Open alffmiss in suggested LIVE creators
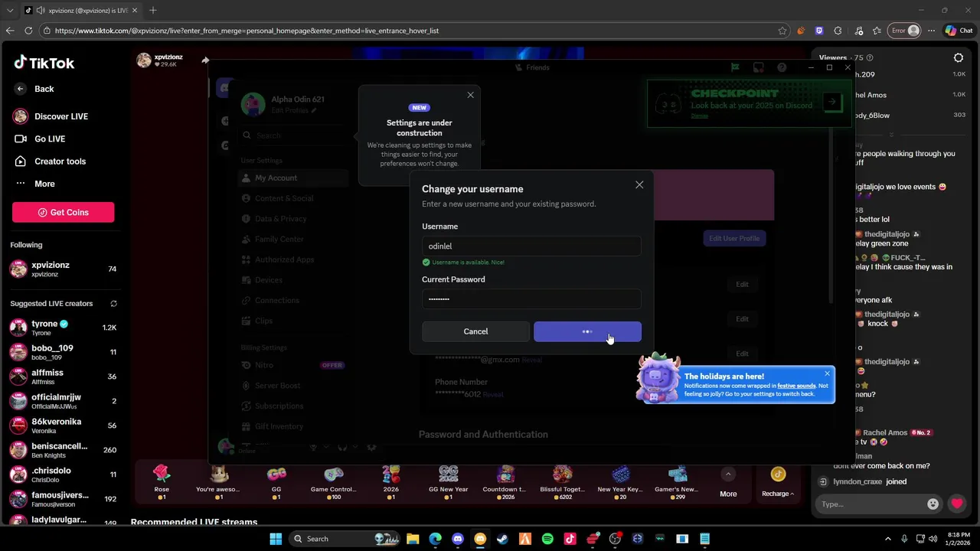This screenshot has width=980, height=551. point(64,377)
